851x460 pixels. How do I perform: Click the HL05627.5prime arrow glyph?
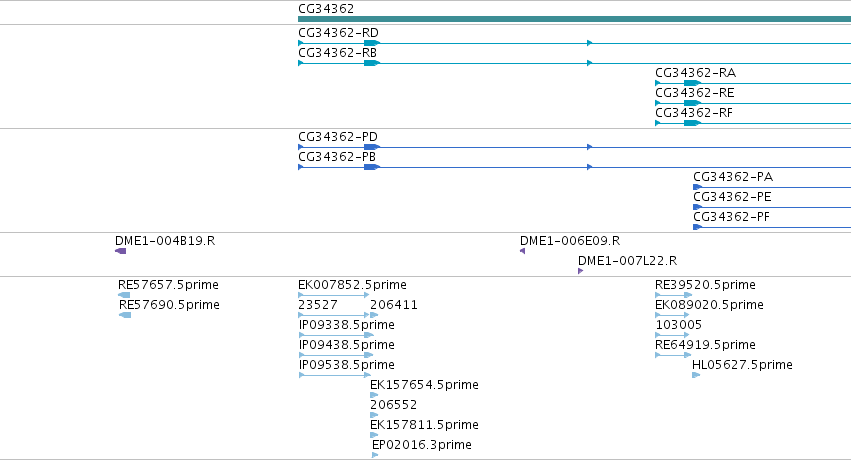pos(696,375)
